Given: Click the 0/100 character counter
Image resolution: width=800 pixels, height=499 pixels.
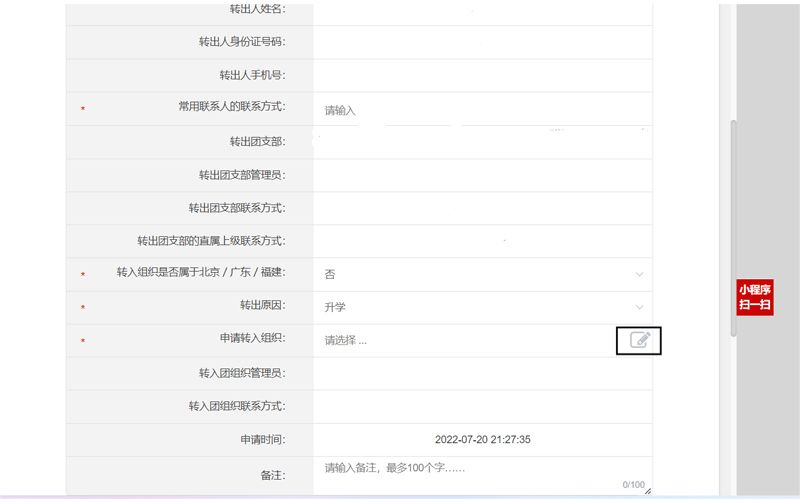Looking at the screenshot, I should (x=633, y=484).
